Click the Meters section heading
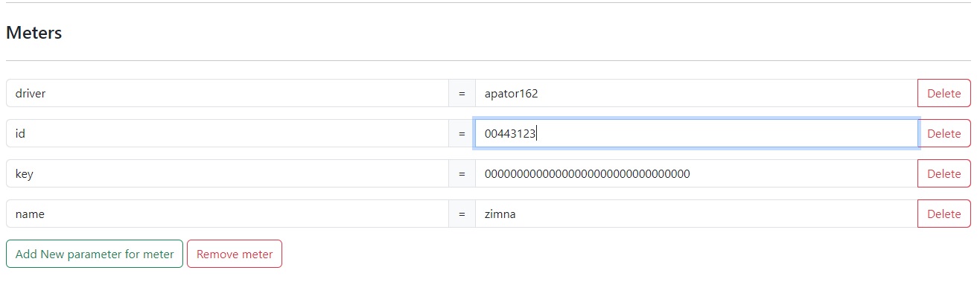The image size is (980, 282). 34,33
